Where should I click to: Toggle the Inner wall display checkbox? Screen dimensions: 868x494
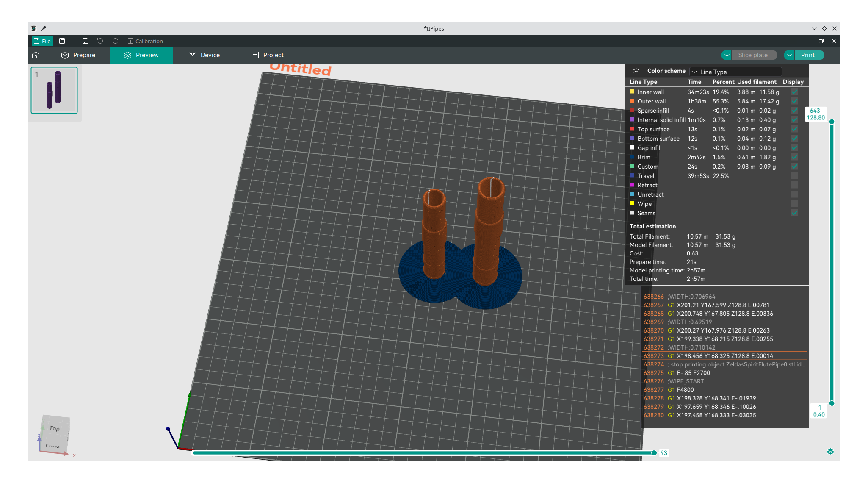[x=794, y=92]
